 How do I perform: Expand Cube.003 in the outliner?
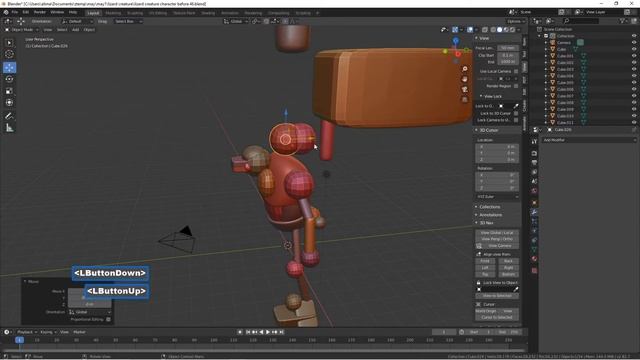[x=546, y=69]
